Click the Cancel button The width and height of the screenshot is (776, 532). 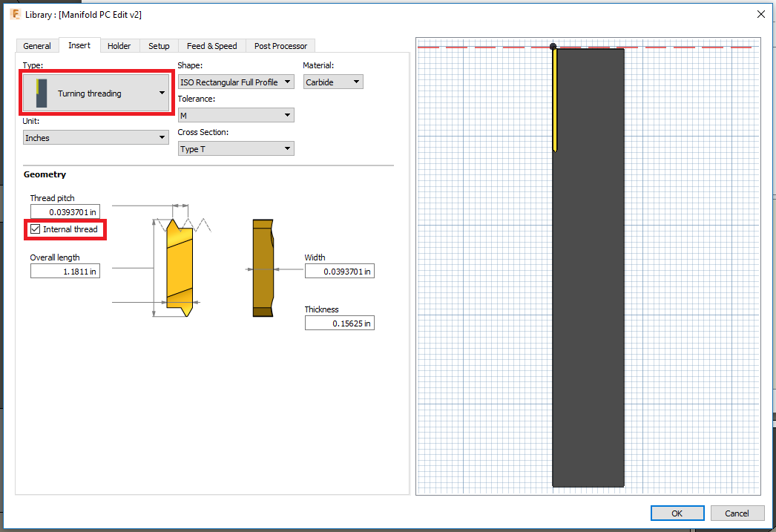click(x=737, y=513)
